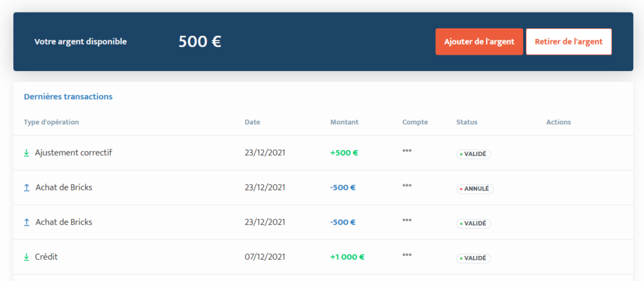This screenshot has width=644, height=281.
Task: Sort by the Date column header
Action: tap(252, 122)
